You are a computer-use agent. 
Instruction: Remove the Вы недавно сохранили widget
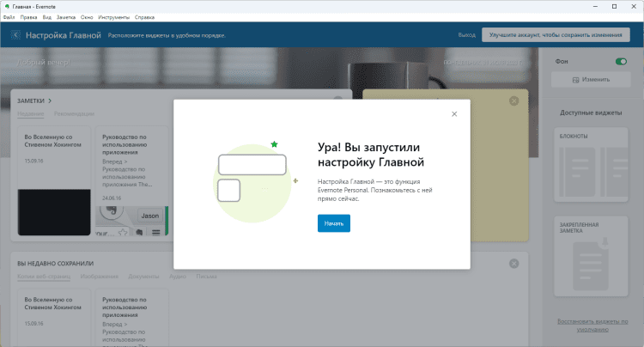coord(513,264)
